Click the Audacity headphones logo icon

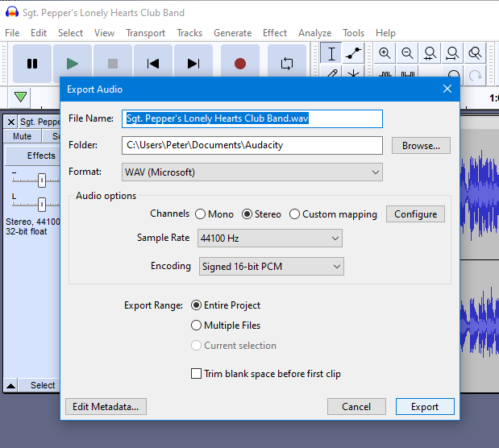(x=12, y=12)
